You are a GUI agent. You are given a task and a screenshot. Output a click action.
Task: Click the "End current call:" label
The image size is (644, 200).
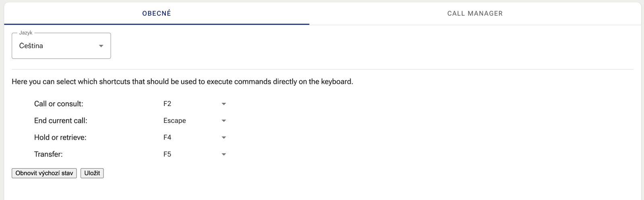coord(61,120)
